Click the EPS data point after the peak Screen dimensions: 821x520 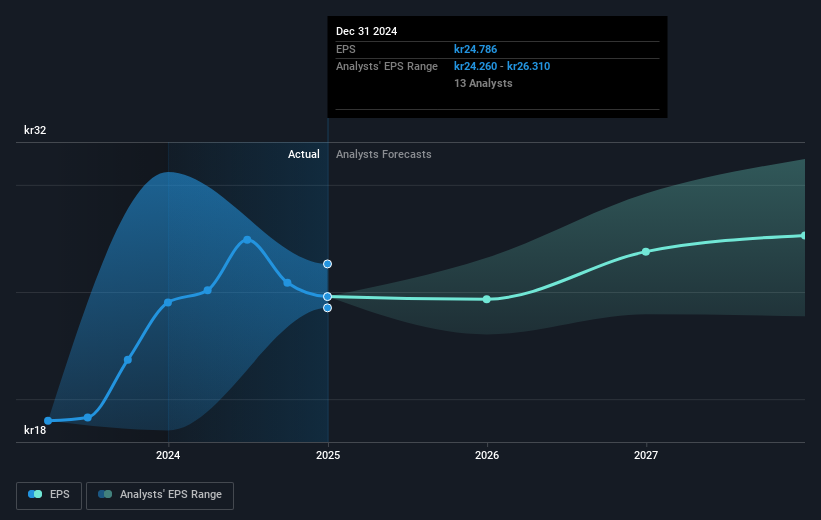point(287,283)
